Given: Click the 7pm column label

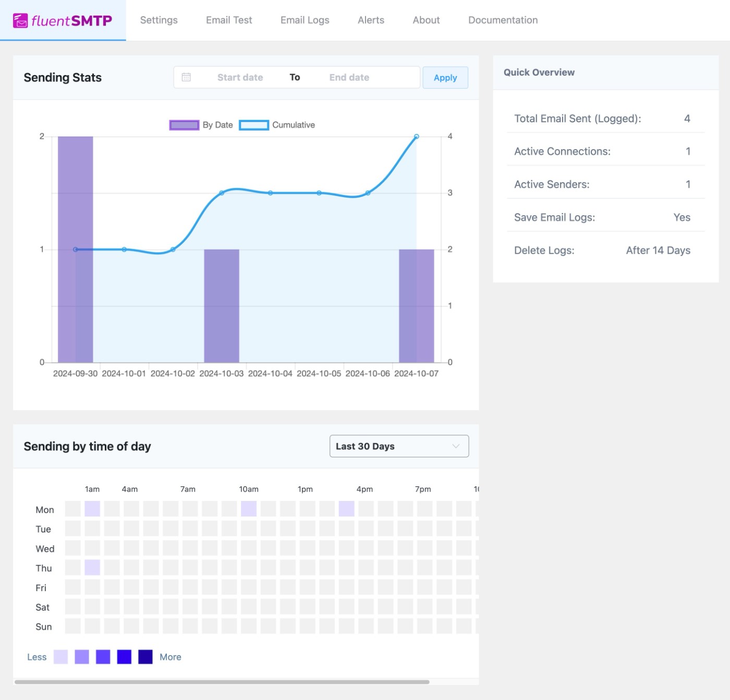Looking at the screenshot, I should 423,489.
